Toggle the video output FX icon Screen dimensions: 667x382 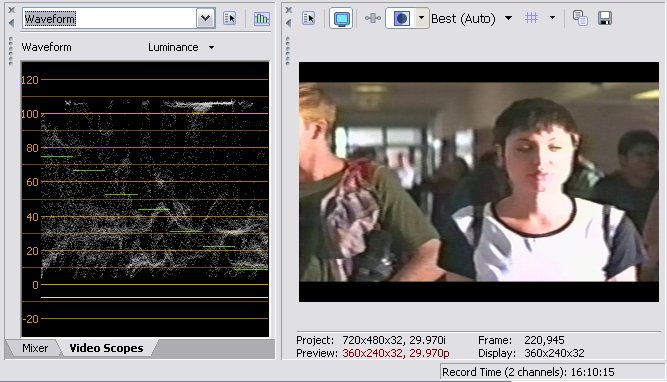(373, 18)
